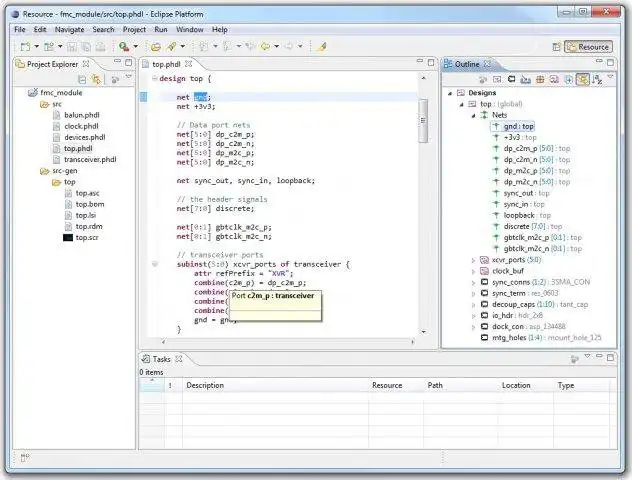Viewport: 632px width, 480px height.
Task: Open balun.phdl in Project Explorer
Action: pyautogui.click(x=81, y=115)
